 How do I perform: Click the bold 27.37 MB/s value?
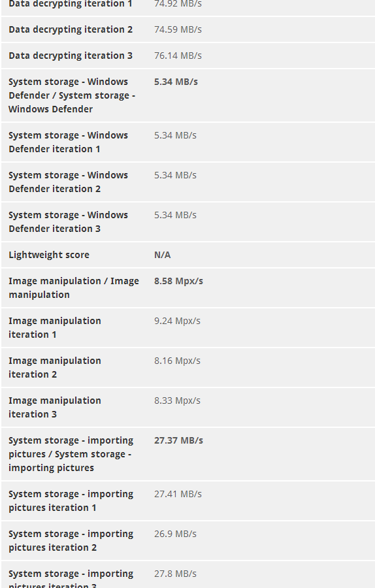coord(178,440)
